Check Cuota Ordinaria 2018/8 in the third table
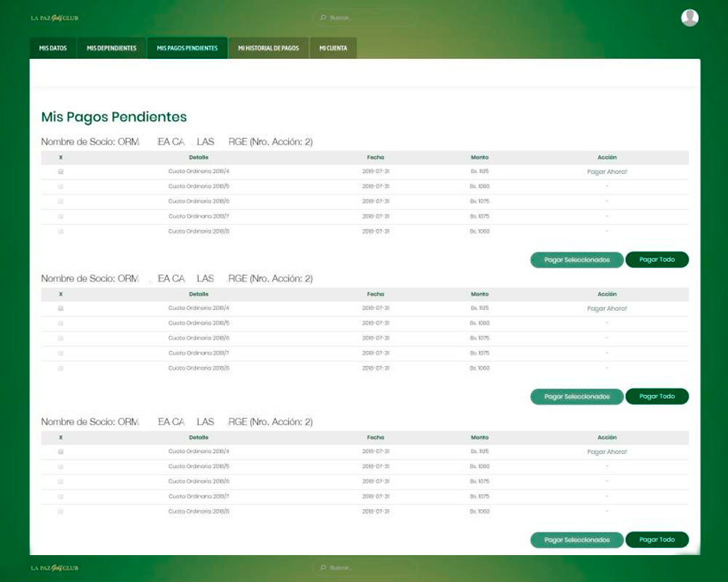Image resolution: width=728 pixels, height=582 pixels. [60, 511]
